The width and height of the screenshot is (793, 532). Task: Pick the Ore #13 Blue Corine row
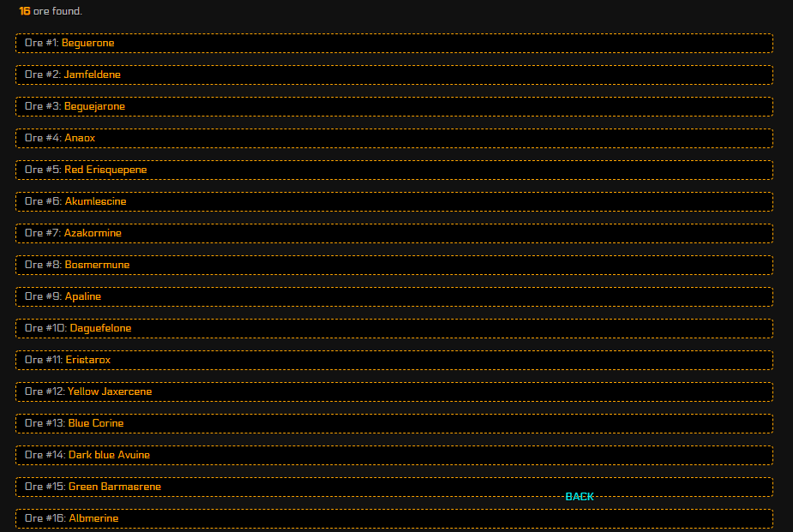click(394, 424)
